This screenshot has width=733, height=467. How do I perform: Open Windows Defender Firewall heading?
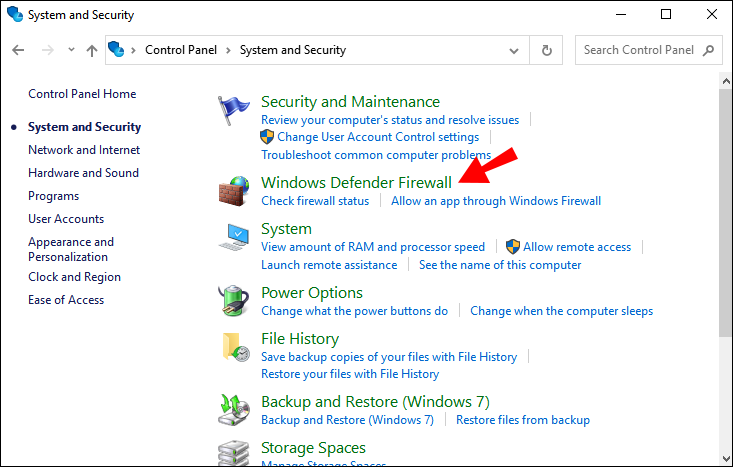(x=356, y=182)
